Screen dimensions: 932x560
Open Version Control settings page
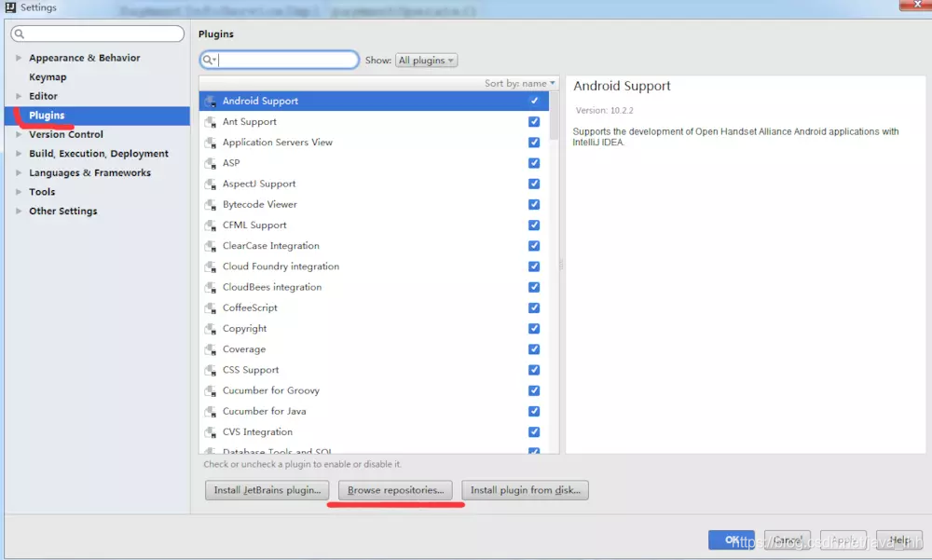click(x=66, y=134)
